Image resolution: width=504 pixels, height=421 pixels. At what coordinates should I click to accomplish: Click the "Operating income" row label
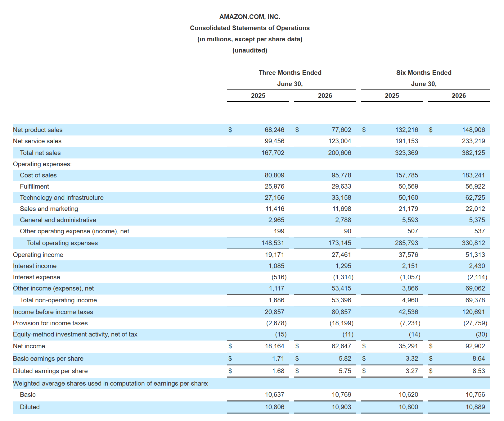(x=38, y=255)
